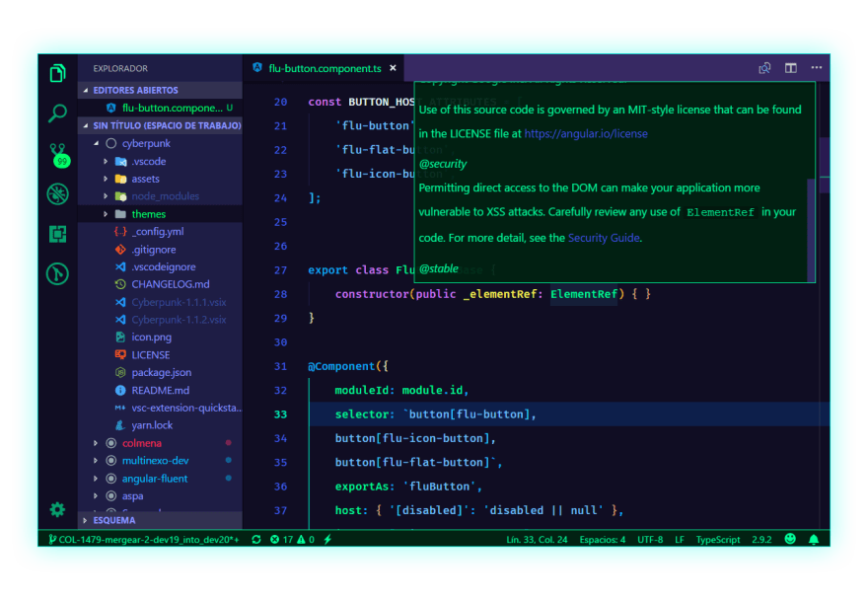Image resolution: width=868 pixels, height=601 pixels.
Task: Change cursor position Lín. 33, Col. 24
Action: tap(537, 539)
